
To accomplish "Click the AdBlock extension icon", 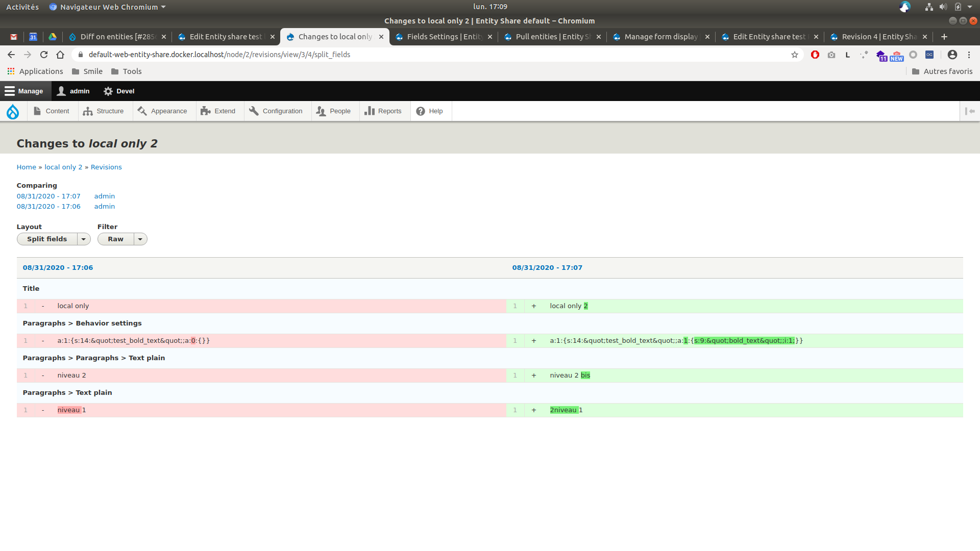I will [x=815, y=55].
